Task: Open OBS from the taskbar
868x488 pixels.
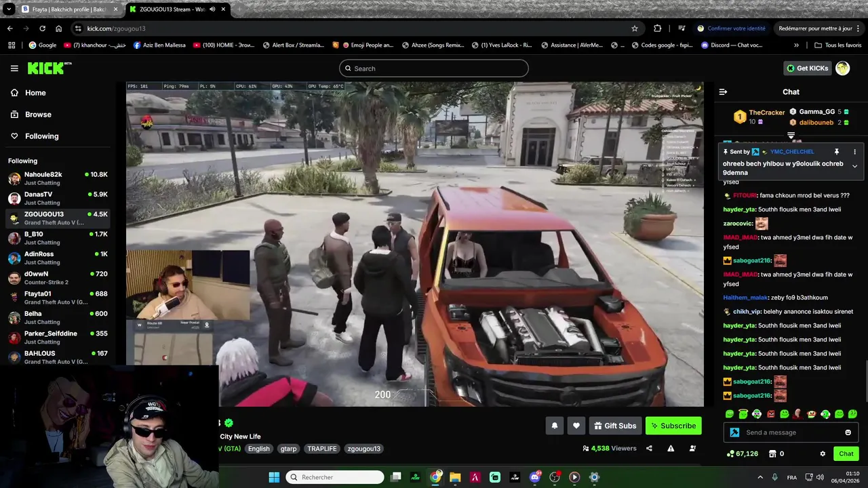Action: click(x=555, y=477)
